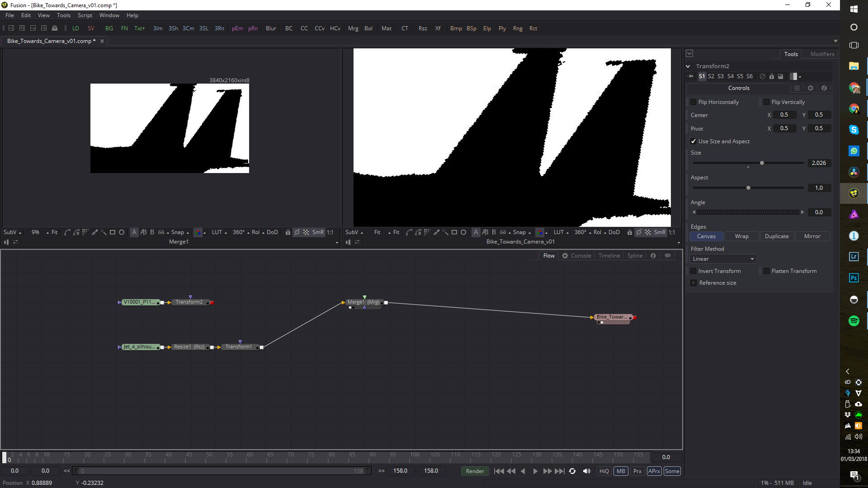
Task: Add a Loader using the LD tool
Action: (75, 28)
